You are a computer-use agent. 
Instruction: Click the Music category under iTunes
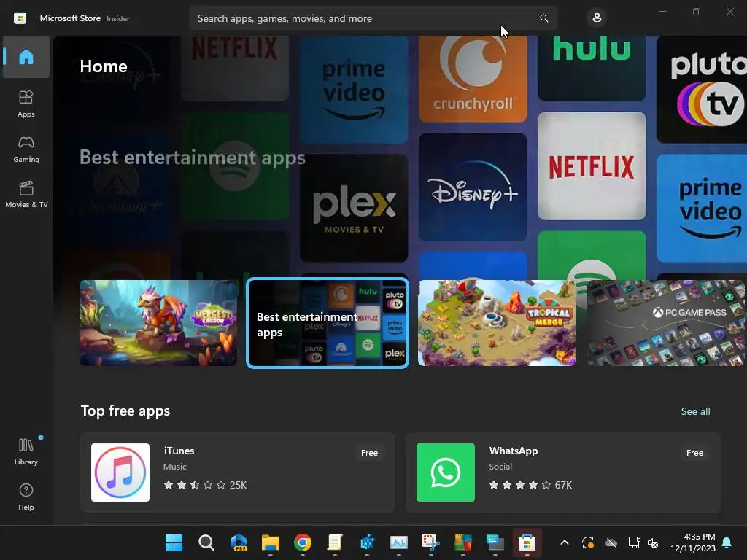click(175, 467)
